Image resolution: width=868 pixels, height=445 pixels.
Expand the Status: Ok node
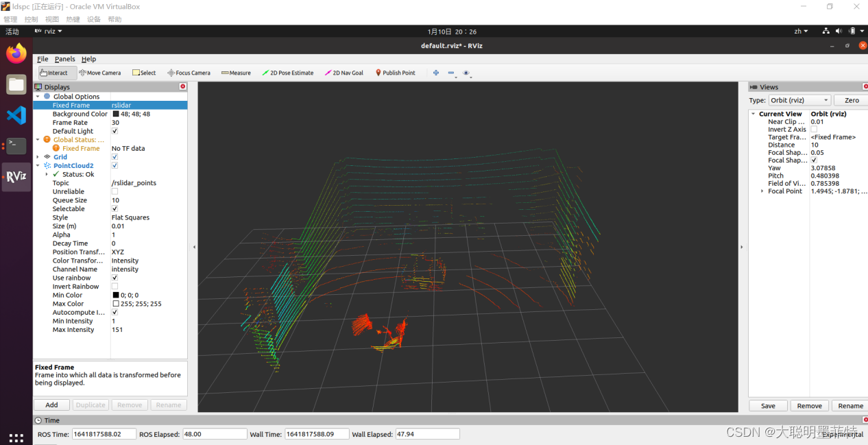[47, 174]
